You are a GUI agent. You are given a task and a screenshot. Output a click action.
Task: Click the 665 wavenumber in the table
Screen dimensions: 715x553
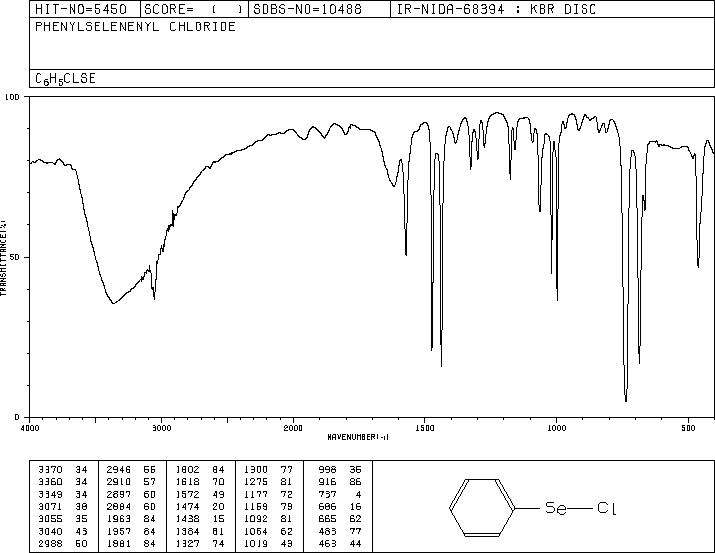click(327, 519)
